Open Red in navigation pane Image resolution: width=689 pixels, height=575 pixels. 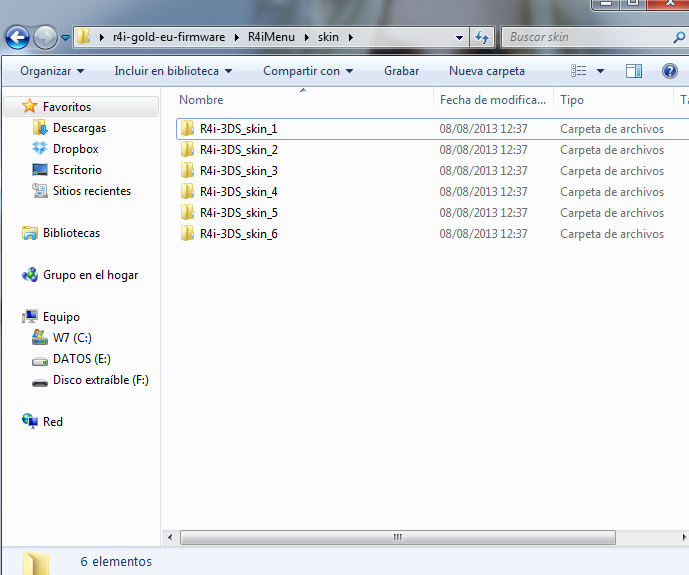tap(53, 422)
